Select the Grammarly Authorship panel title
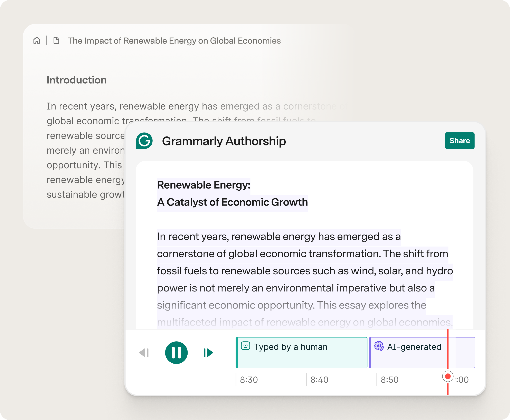Image resolution: width=510 pixels, height=420 pixels. [224, 141]
